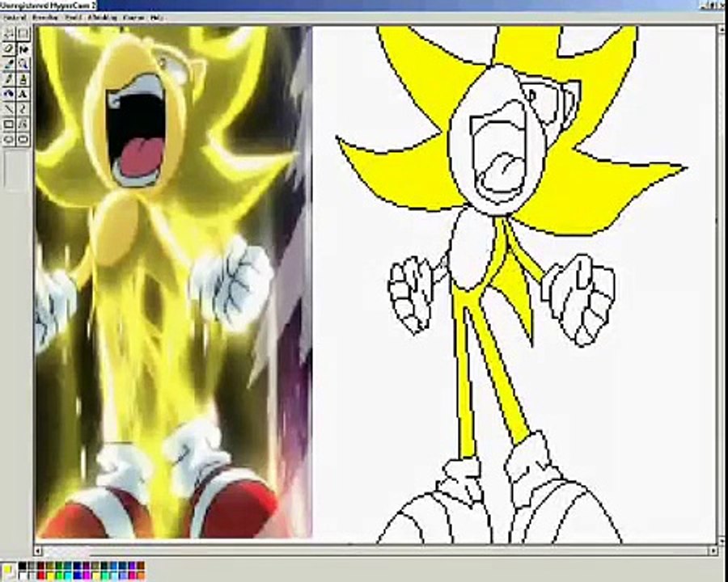This screenshot has height=582, width=728.
Task: Open the Bewerken (Edit) menu
Action: 45,18
